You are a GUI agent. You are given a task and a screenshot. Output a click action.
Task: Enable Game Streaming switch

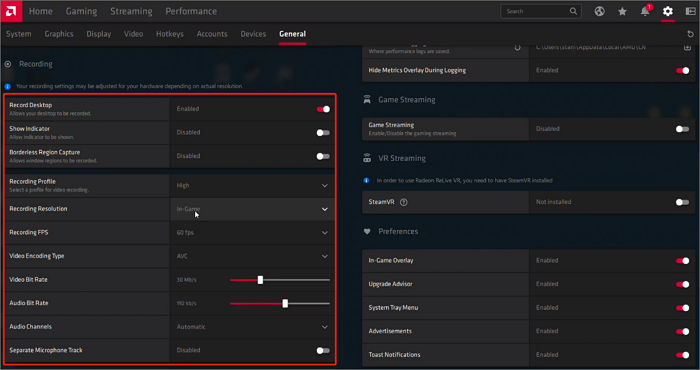tap(683, 129)
